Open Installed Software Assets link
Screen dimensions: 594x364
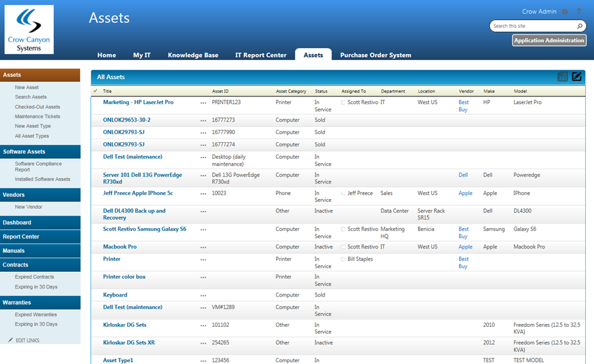pyautogui.click(x=43, y=179)
